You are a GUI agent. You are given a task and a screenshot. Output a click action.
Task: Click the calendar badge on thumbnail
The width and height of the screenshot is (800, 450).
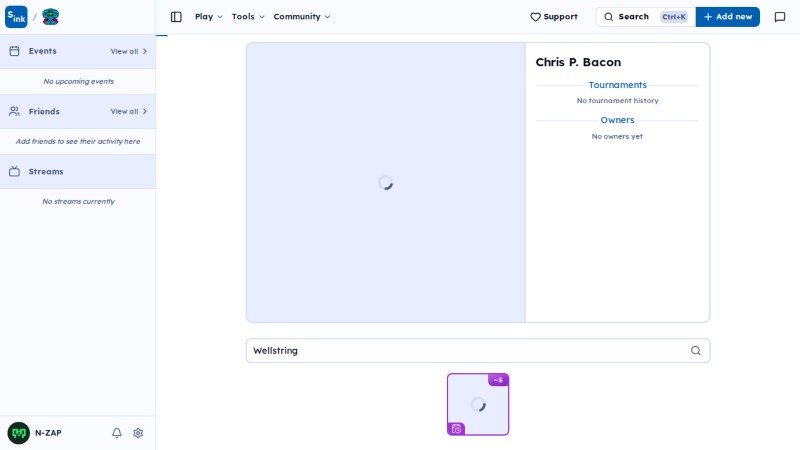click(456, 429)
